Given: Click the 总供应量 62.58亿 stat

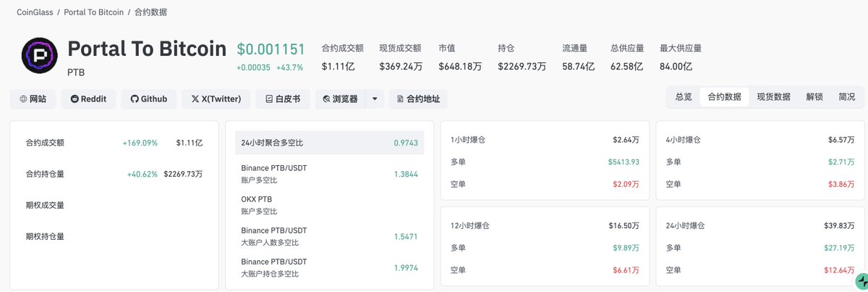Looking at the screenshot, I should point(627,57).
